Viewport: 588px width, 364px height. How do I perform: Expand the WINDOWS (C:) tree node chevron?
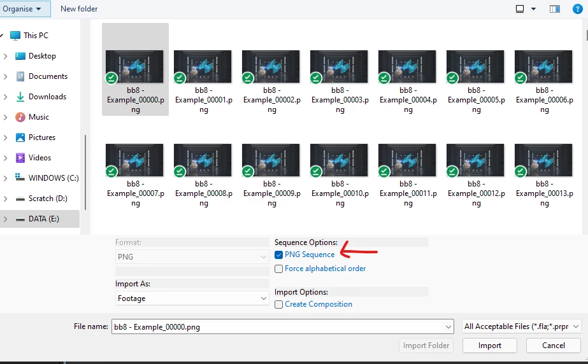point(5,178)
